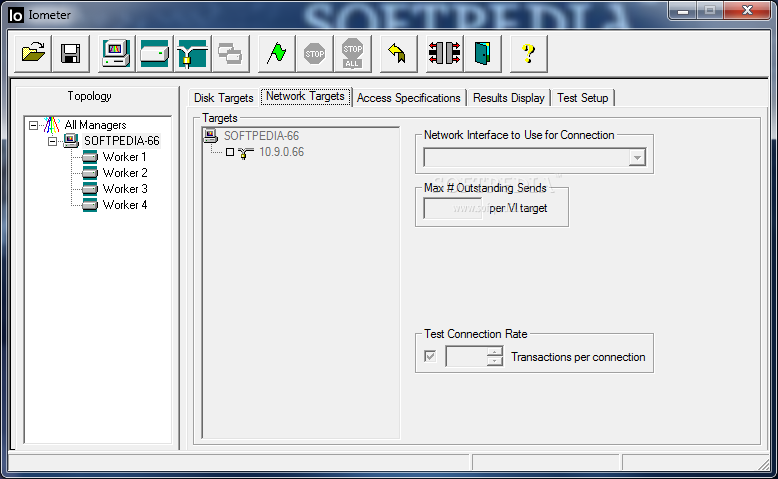Click the network icon beside 10.9.0.66

(x=245, y=153)
